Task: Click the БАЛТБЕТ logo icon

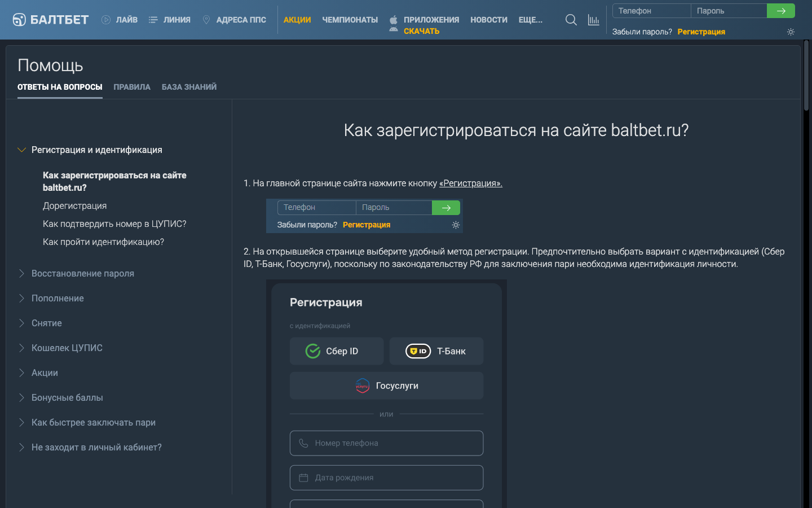Action: 19,19
